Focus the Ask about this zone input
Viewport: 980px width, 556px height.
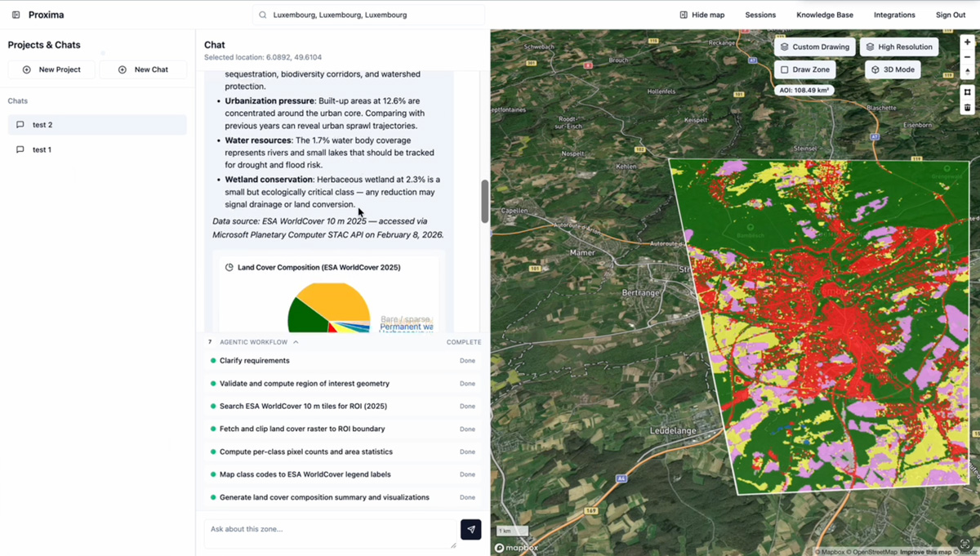pyautogui.click(x=330, y=533)
